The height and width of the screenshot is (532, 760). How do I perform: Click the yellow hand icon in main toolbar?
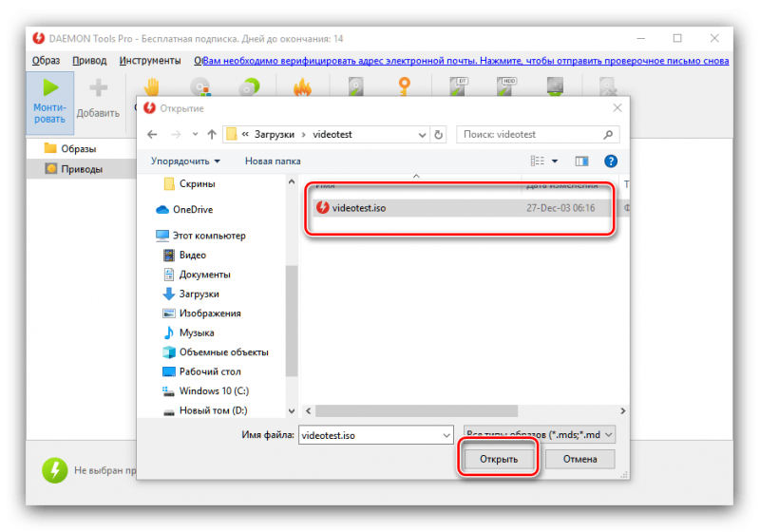tap(152, 86)
